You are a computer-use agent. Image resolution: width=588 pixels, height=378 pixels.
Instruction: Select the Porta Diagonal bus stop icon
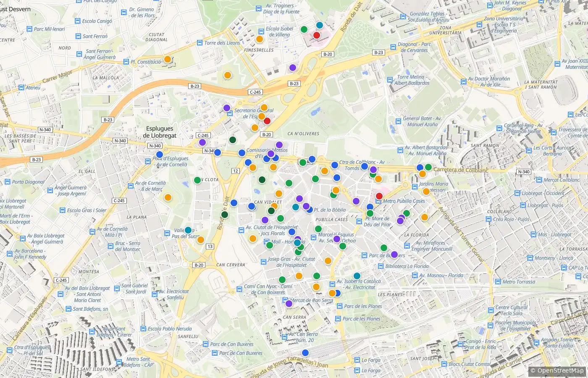click(x=7, y=182)
